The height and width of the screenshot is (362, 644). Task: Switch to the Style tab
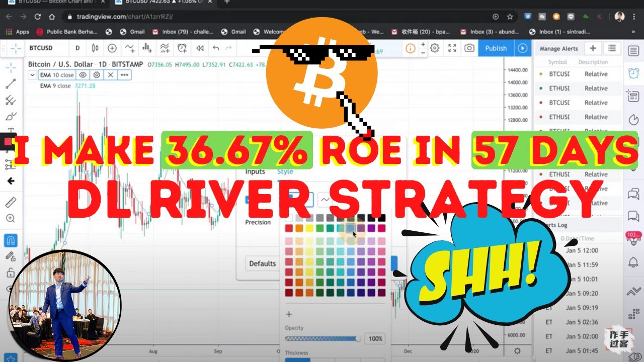tap(285, 171)
